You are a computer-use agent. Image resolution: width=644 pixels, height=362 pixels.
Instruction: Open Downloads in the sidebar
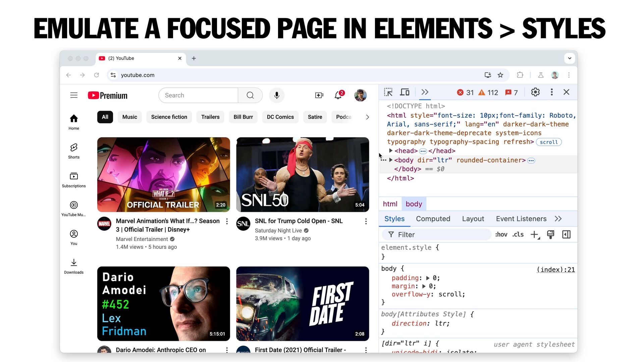point(74,266)
